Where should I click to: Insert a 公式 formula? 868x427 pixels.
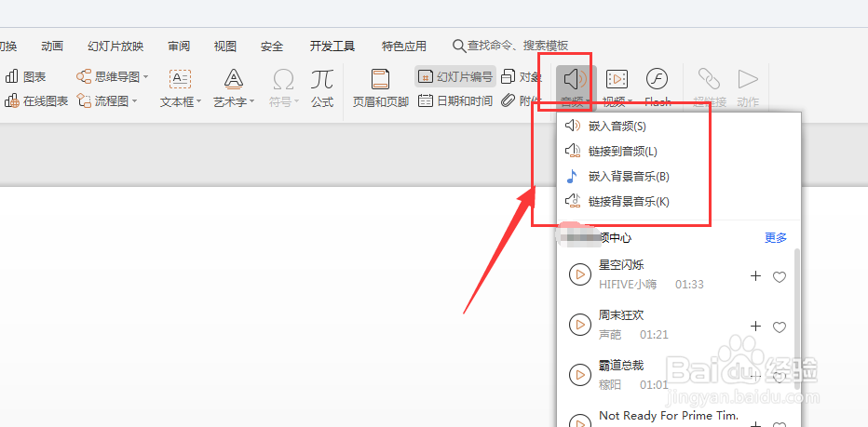[322, 88]
